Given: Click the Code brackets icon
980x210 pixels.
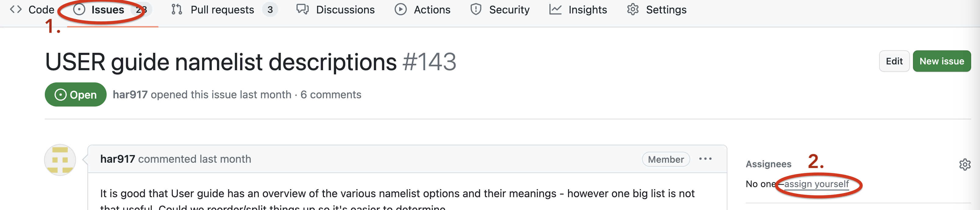Looking at the screenshot, I should (16, 9).
